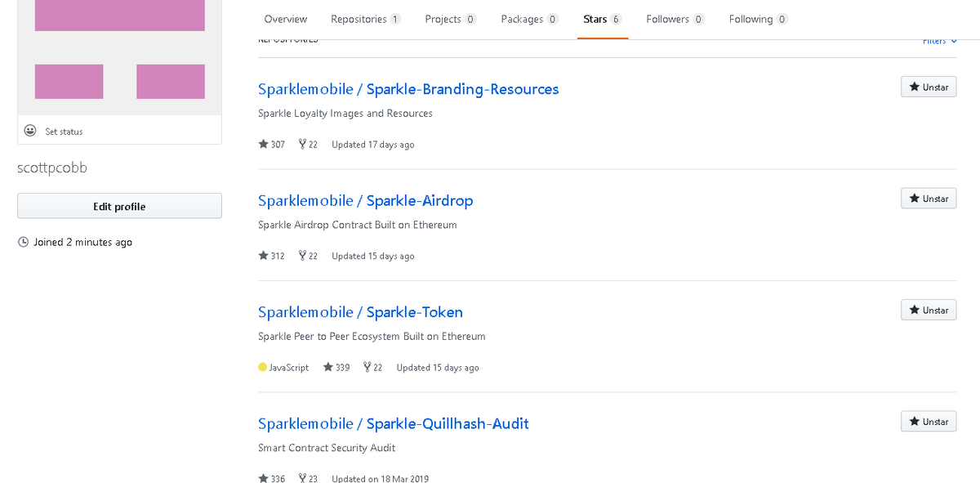Click the Set status text
This screenshot has height=483, width=980.
coord(64,132)
